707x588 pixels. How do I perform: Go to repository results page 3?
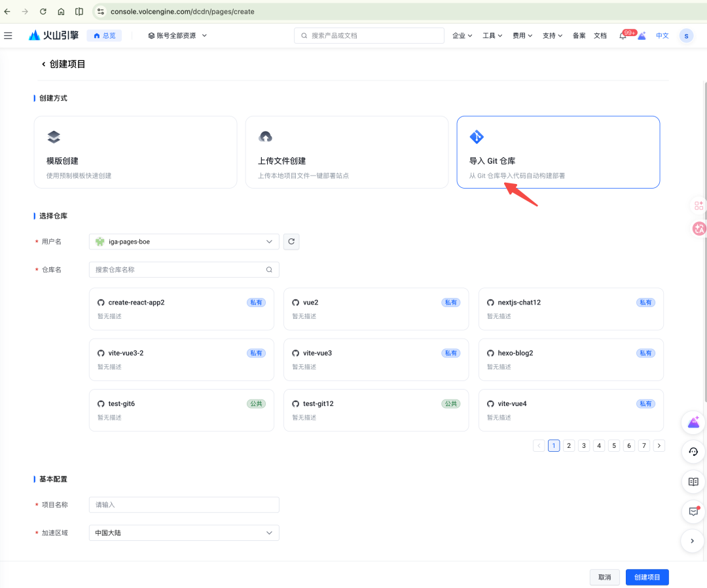tap(583, 445)
